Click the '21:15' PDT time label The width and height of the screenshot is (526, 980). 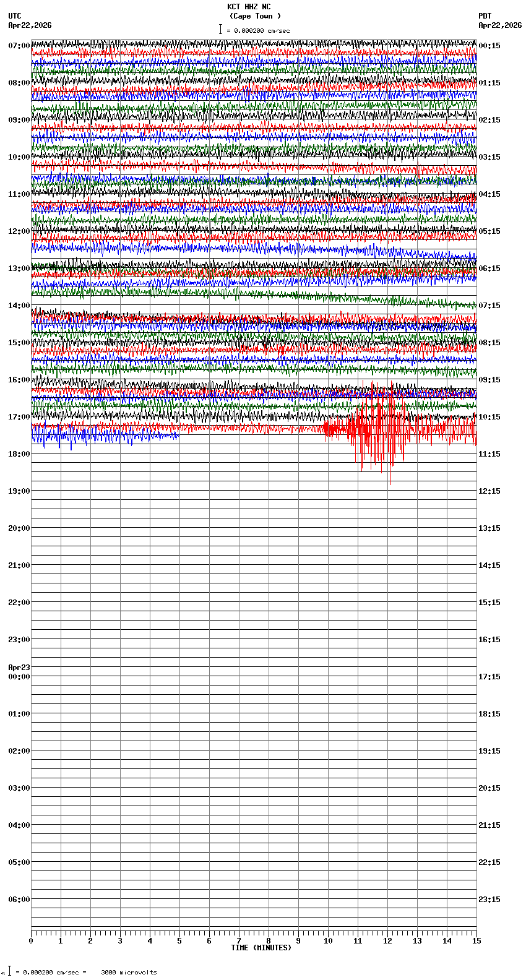click(x=489, y=825)
